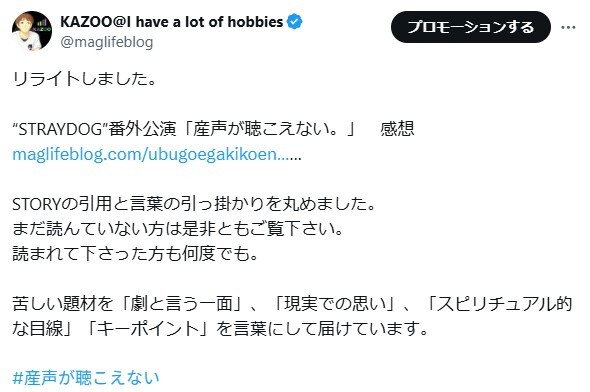Click the “STRAYDOG”番外公演 text
590x392 pixels.
click(x=94, y=129)
